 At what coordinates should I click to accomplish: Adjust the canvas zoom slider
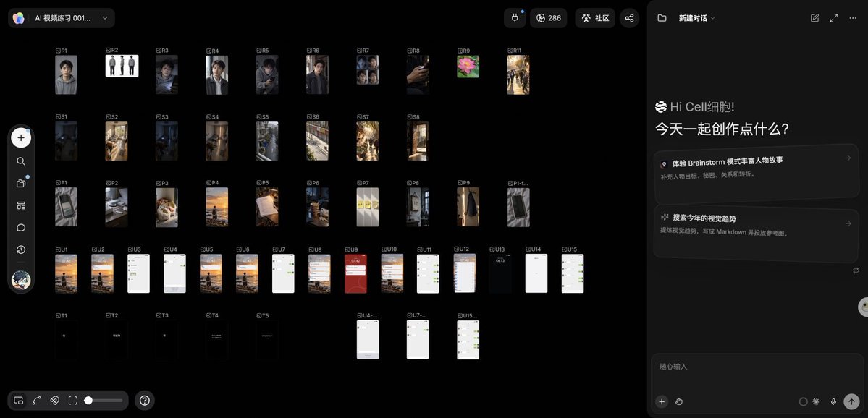104,401
